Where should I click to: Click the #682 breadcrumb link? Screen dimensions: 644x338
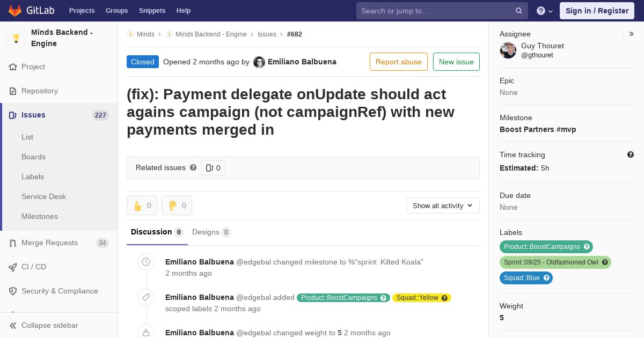295,34
